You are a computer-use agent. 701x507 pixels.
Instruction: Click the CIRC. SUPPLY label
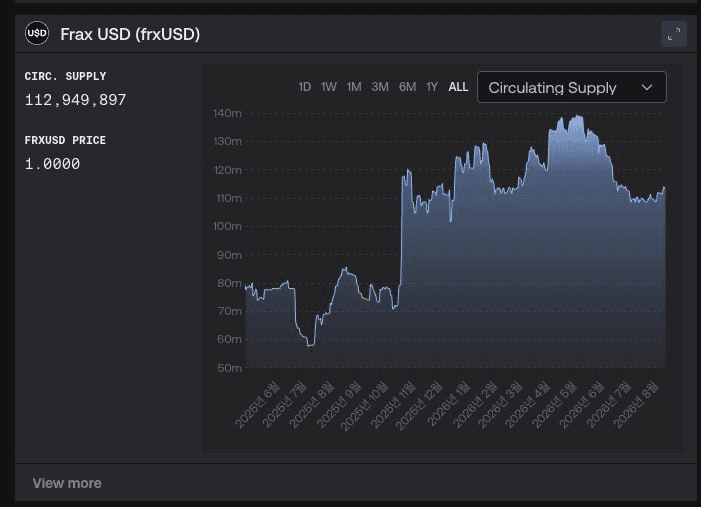point(65,76)
